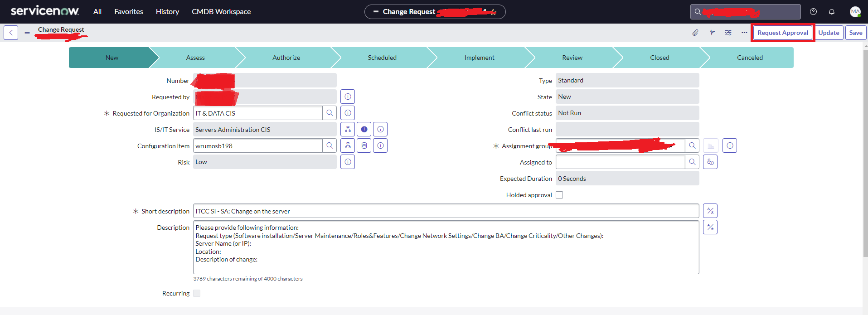Click the attachment paperclip icon
This screenshot has width=868, height=315.
point(695,33)
